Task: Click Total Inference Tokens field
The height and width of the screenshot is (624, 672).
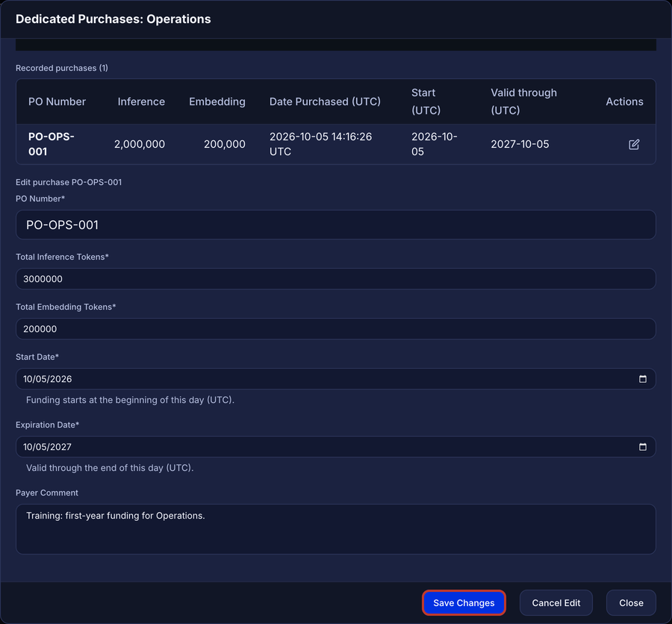Action: (x=335, y=279)
